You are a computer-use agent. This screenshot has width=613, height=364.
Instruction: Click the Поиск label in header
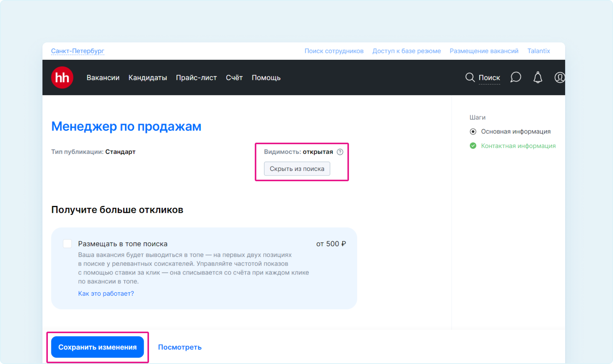[x=489, y=78]
